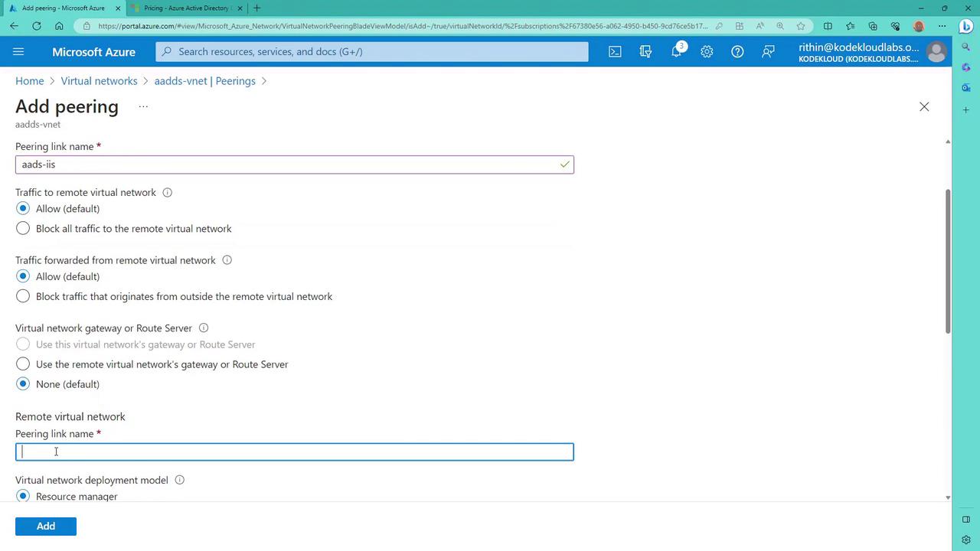Open the ellipsis More options next to Add peering

[x=143, y=106]
